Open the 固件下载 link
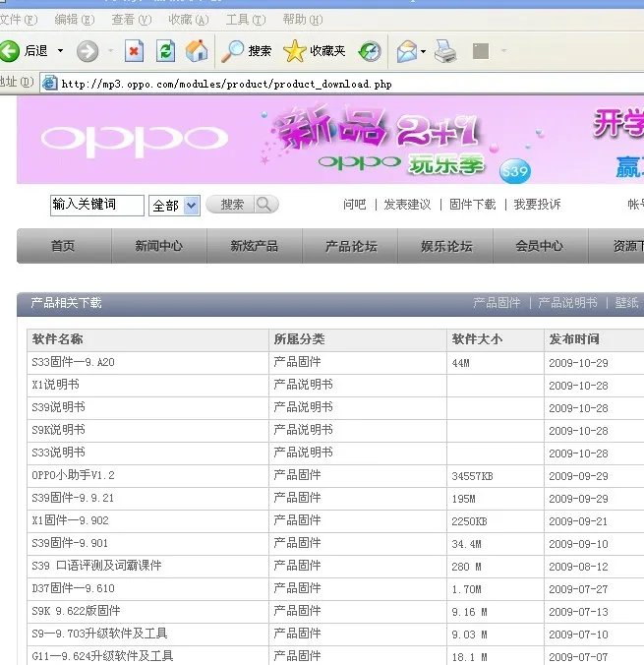Viewport: 644px width, 665px height. click(472, 205)
